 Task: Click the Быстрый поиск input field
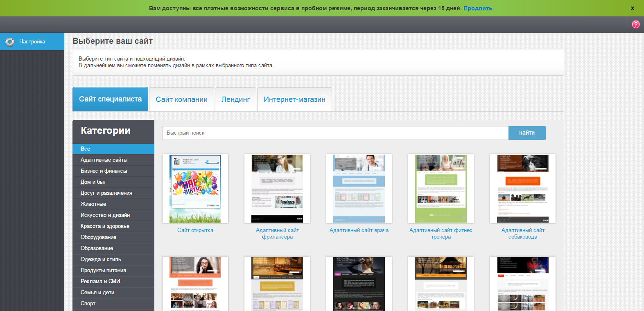point(335,133)
